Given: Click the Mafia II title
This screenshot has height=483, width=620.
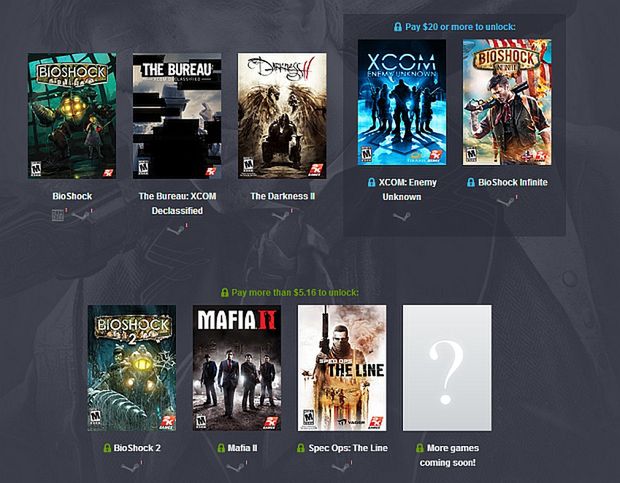Looking at the screenshot, I should click(x=242, y=448).
